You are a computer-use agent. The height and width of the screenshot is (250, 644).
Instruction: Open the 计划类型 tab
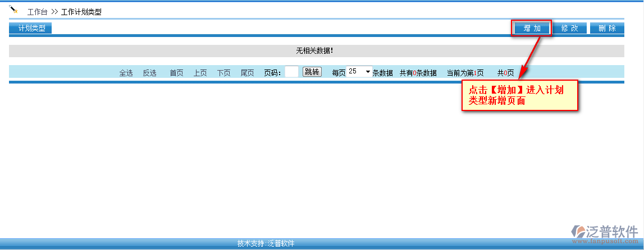coord(30,28)
